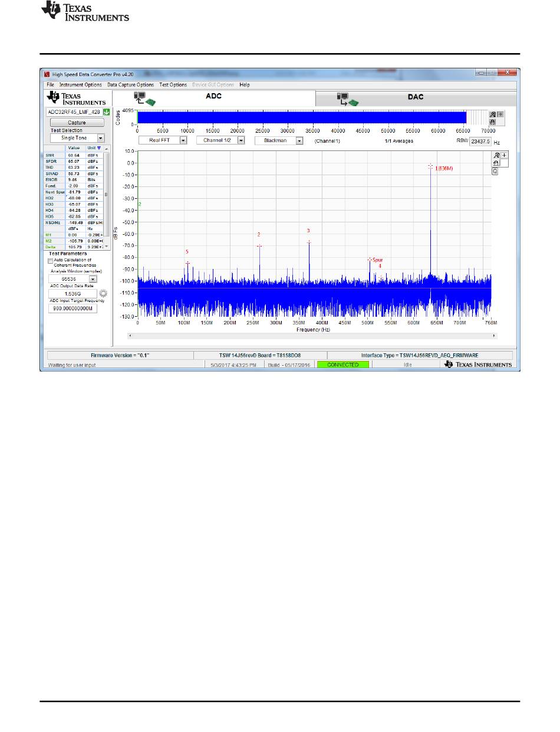Select the zoom magnifier tool on FFT plot
The width and height of the screenshot is (560, 732).
click(497, 155)
